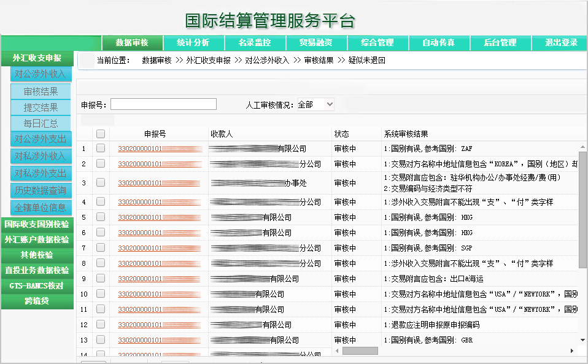This screenshot has height=364, width=588.
Task: Go to the 名录监控 tab
Action: tap(255, 43)
